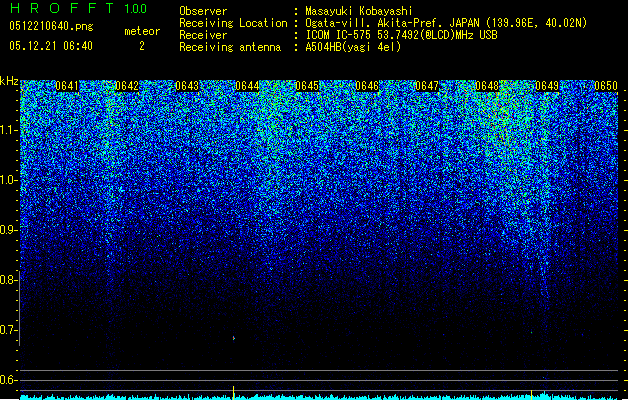Screen dimensions: 629x400
Task: Click the 0647 time marker
Action: (x=427, y=86)
